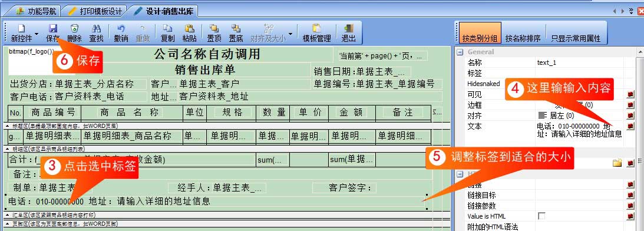The image size is (644, 231).
Task: Click the 对齐及大小 align and size icon
Action: coord(269,29)
